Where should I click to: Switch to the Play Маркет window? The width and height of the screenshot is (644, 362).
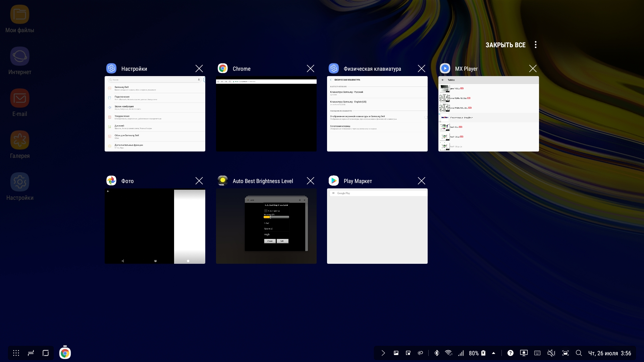(377, 226)
